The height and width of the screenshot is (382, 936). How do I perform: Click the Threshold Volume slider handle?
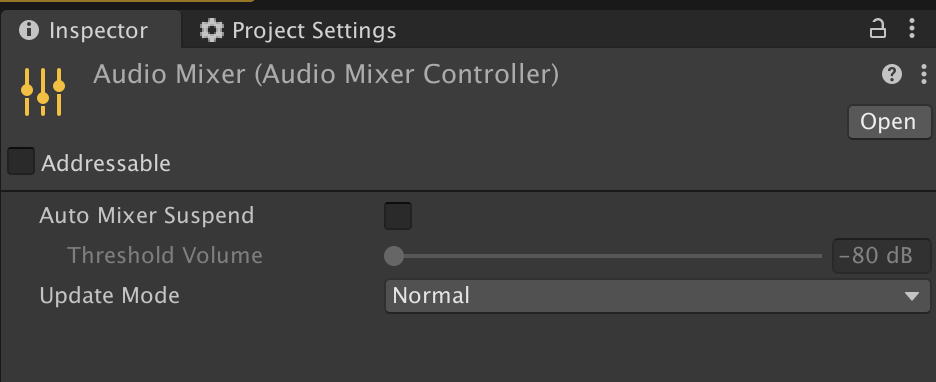[394, 256]
